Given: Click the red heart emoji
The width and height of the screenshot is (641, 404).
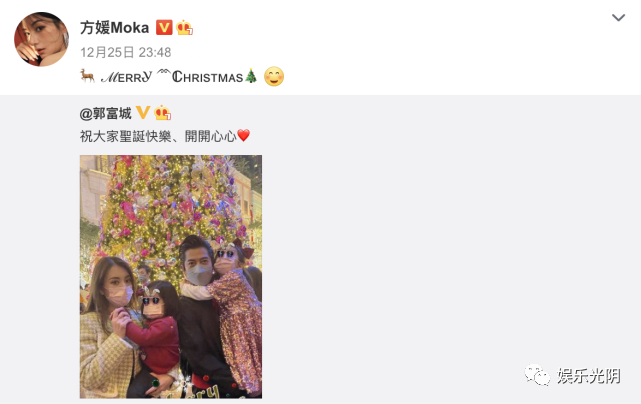Looking at the screenshot, I should point(244,135).
